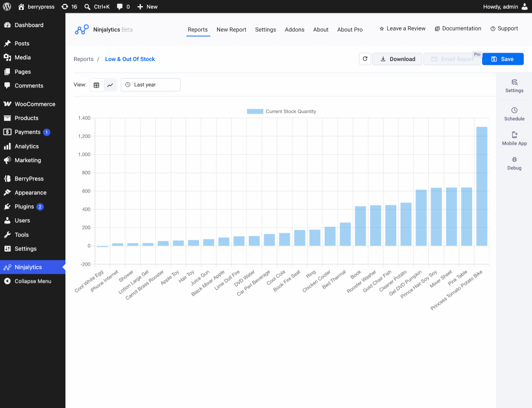Screen dimensions: 532x408
Task: Click the Reports breadcrumb link
Action: pyautogui.click(x=84, y=59)
